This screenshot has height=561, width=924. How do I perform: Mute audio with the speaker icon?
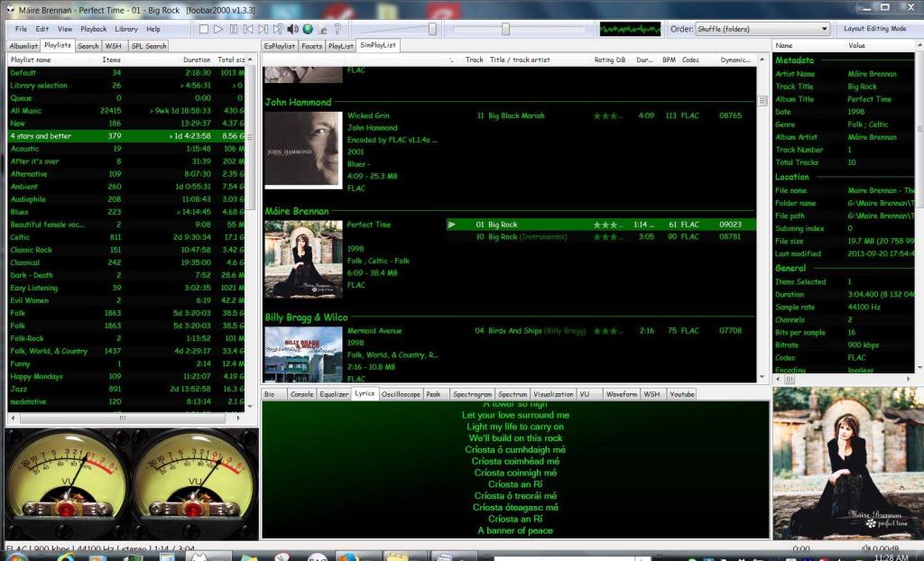[292, 29]
